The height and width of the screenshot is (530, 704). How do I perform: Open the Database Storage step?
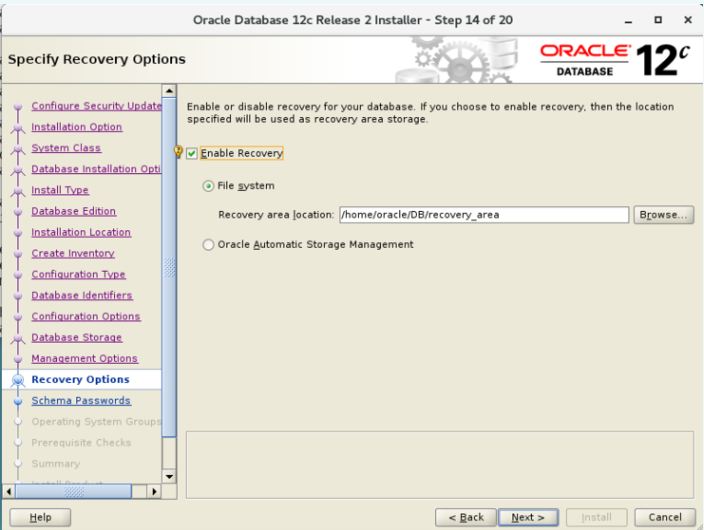coord(77,338)
